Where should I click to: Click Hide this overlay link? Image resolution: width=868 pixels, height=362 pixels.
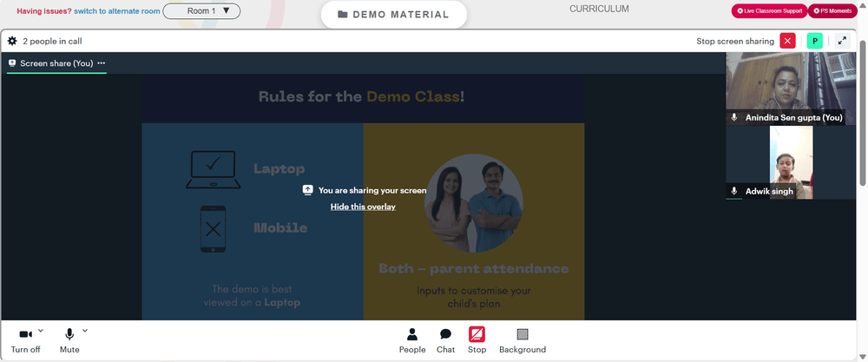[x=363, y=207]
